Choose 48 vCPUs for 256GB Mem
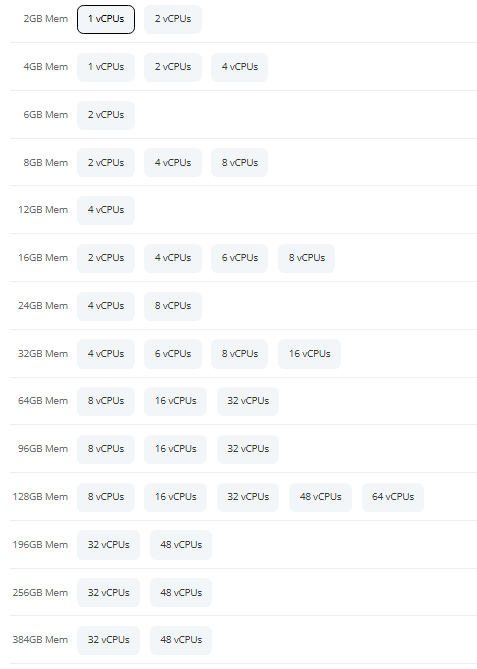The image size is (477, 669). coord(181,593)
